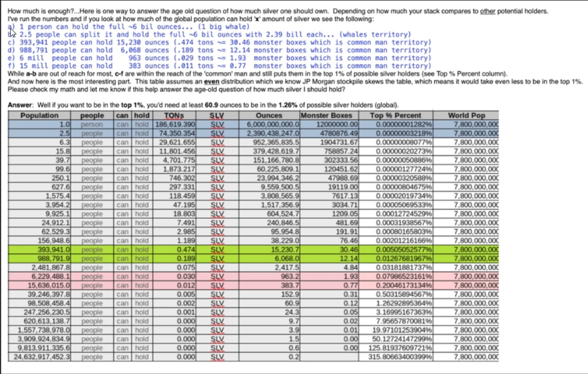Select the population cell '24,632,917,452.3'
The height and width of the screenshot is (374, 588).
click(x=39, y=357)
